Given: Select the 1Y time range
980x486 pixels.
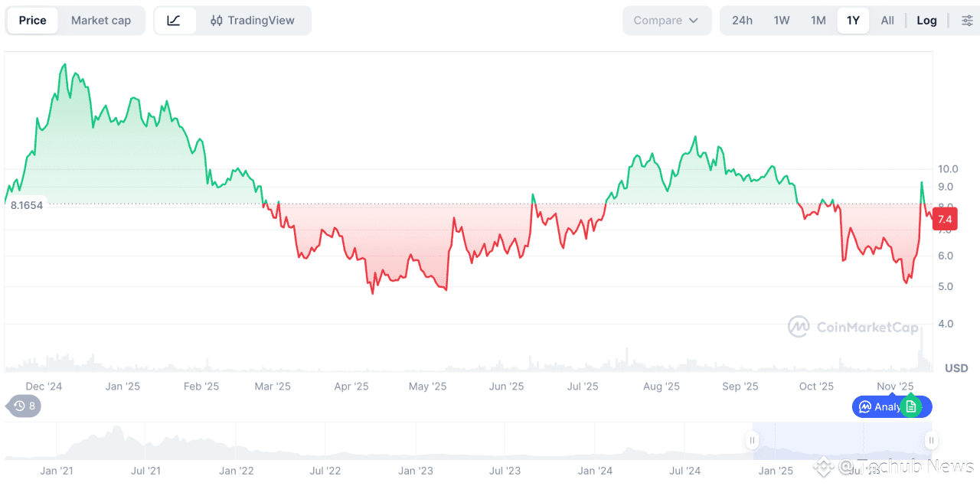Looking at the screenshot, I should pos(853,21).
